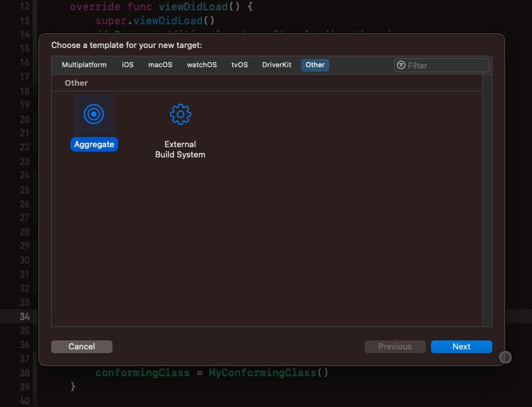The height and width of the screenshot is (407, 532).
Task: Click conformingClass variable in the editor
Action: pos(143,372)
